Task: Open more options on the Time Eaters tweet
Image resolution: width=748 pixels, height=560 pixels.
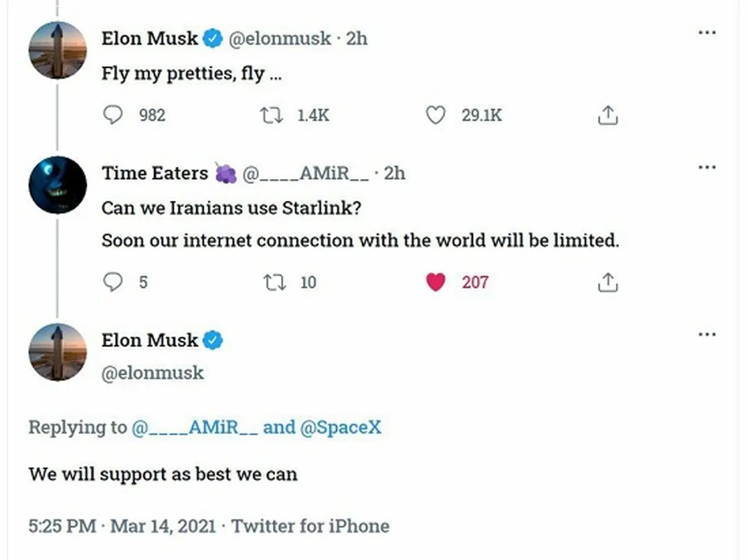Action: pos(707,168)
